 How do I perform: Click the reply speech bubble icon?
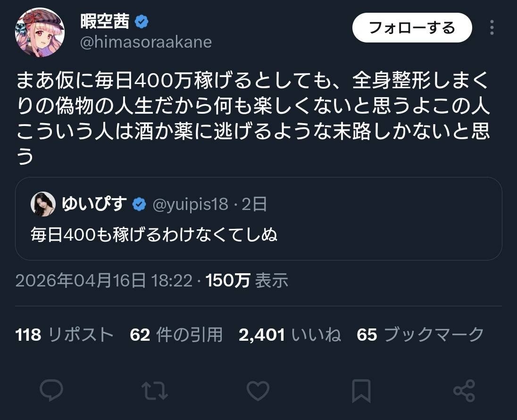tap(52, 391)
